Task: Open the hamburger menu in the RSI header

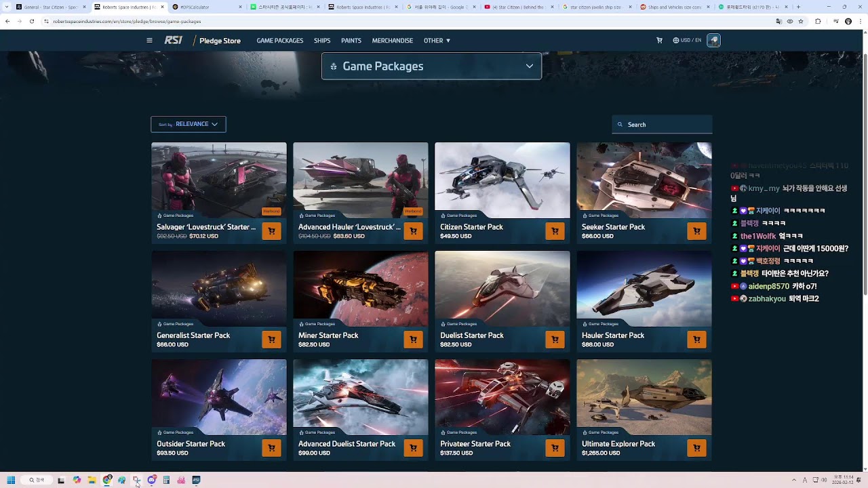Action: point(149,41)
